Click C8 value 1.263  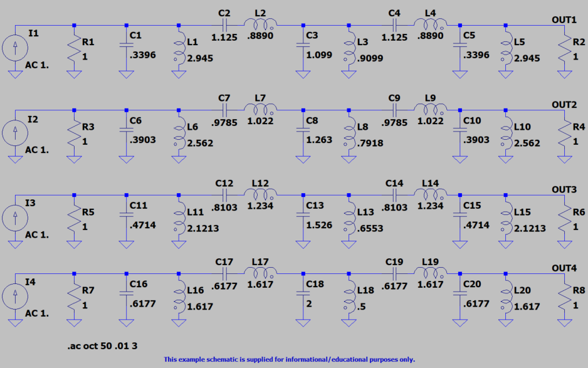click(x=319, y=140)
